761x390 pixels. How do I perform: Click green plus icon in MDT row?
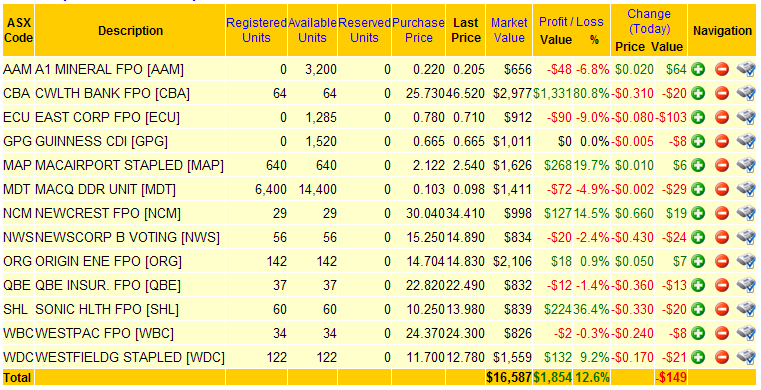(698, 189)
